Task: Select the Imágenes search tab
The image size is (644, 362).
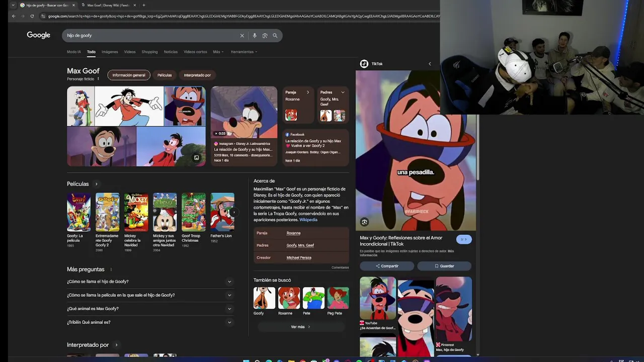Action: click(110, 52)
